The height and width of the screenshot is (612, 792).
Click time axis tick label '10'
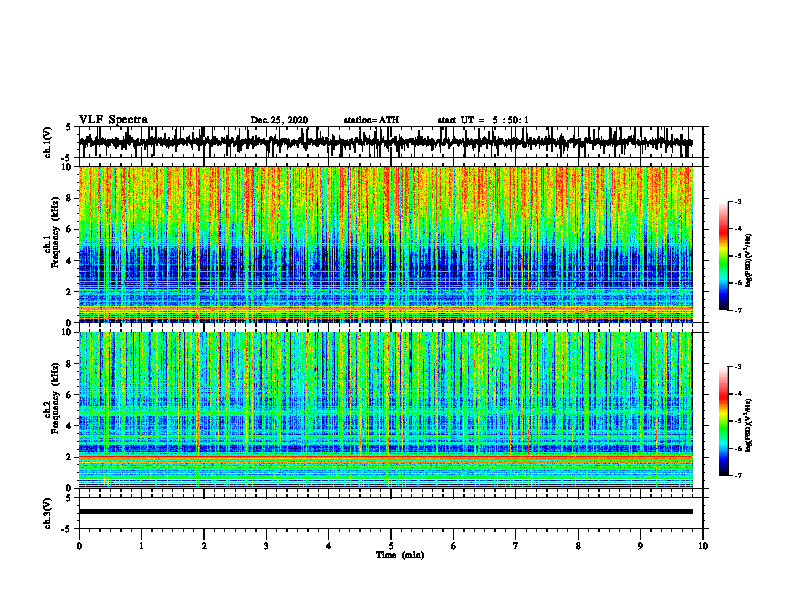pyautogui.click(x=703, y=546)
